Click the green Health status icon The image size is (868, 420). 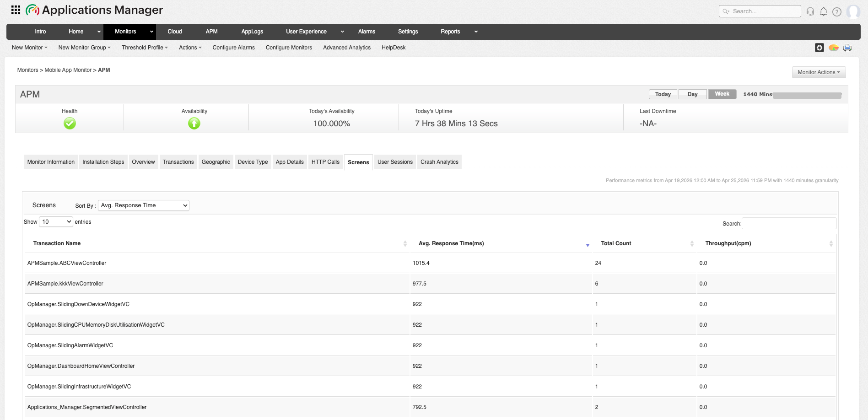click(70, 124)
